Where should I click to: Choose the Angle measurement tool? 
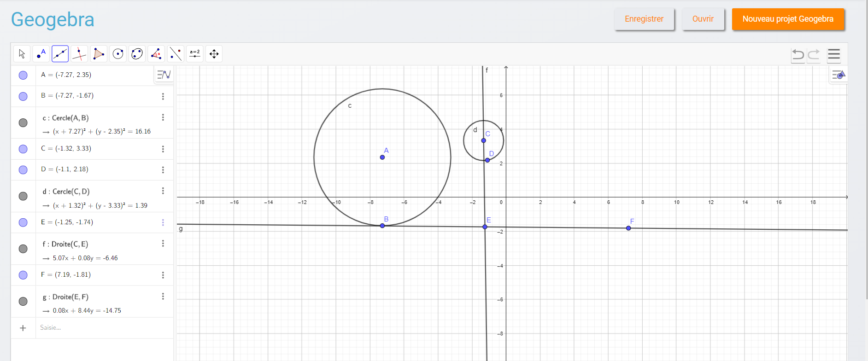tap(156, 54)
